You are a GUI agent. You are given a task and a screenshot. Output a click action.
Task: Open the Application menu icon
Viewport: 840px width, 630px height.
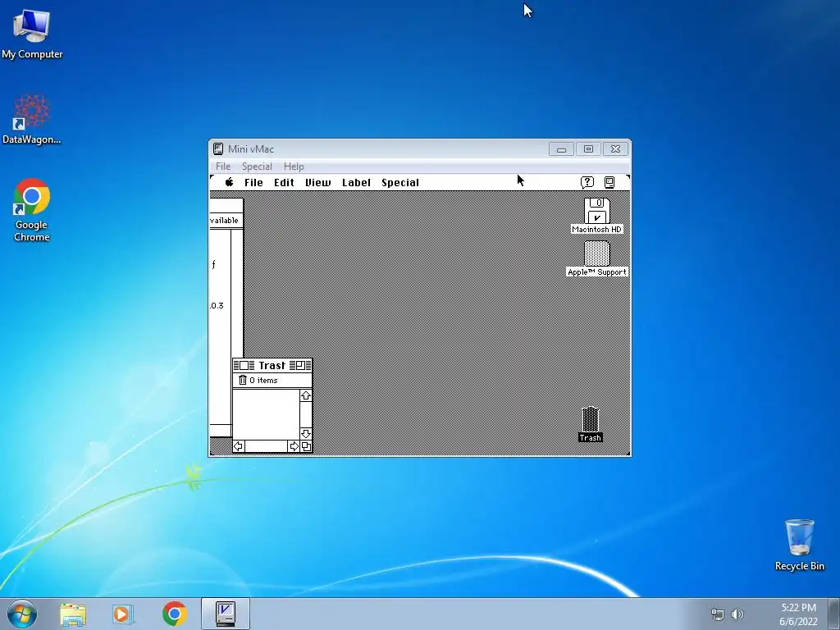point(609,183)
